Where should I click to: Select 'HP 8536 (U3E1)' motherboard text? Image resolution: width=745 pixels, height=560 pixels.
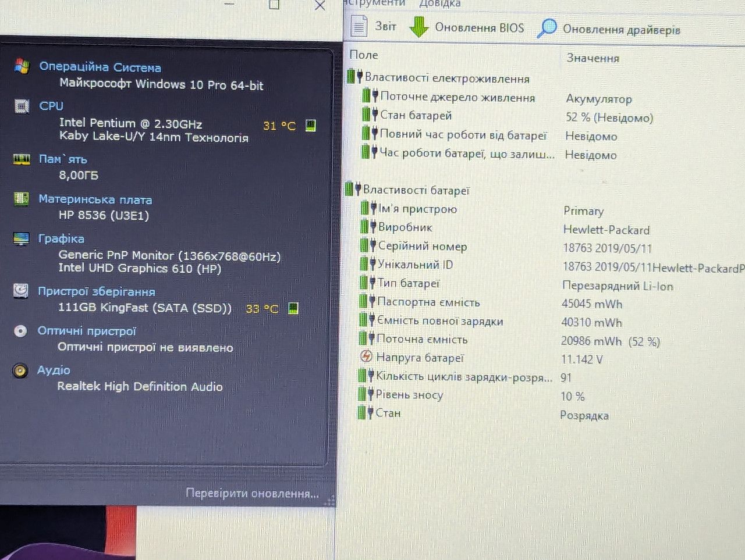[x=104, y=216]
